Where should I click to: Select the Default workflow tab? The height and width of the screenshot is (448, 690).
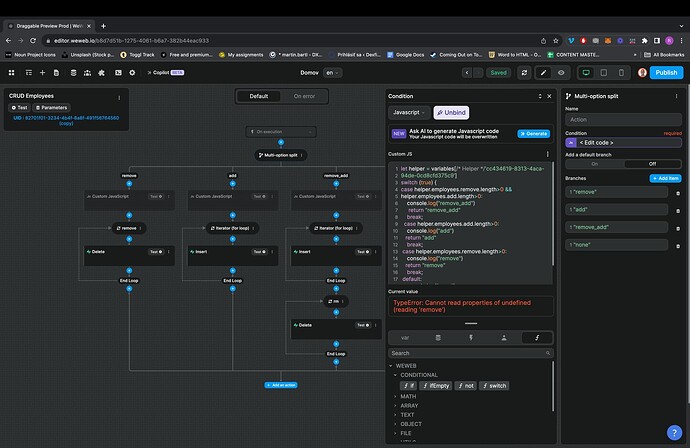[259, 96]
